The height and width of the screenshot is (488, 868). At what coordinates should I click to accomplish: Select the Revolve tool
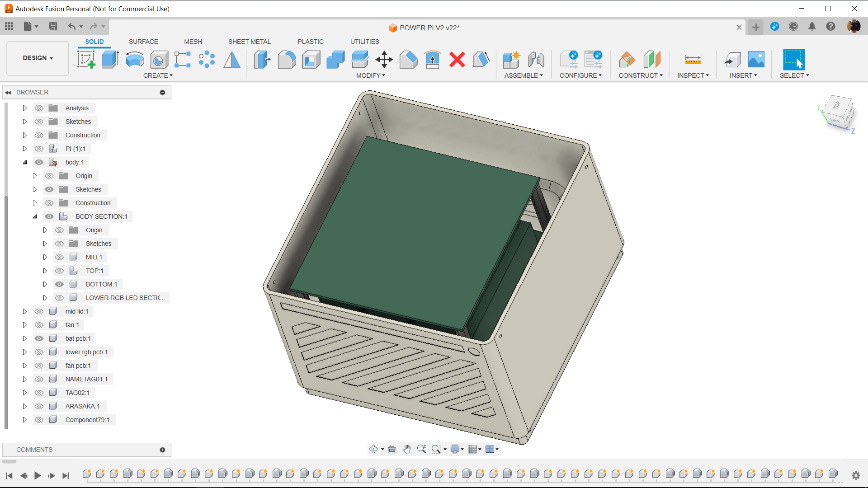point(135,59)
